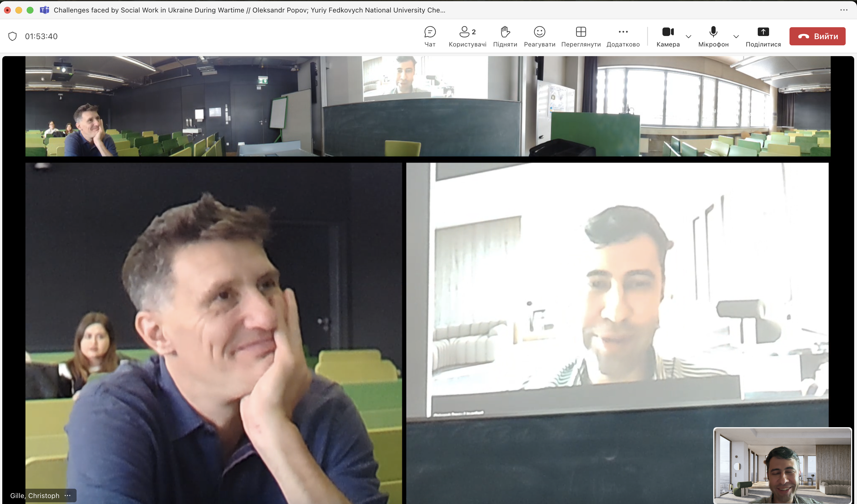Image resolution: width=857 pixels, height=504 pixels.
Task: Leave the meeting with Вийти
Action: (817, 36)
